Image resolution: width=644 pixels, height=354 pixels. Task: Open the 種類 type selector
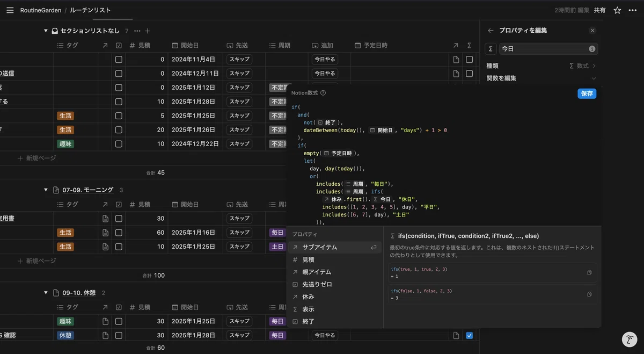point(541,66)
